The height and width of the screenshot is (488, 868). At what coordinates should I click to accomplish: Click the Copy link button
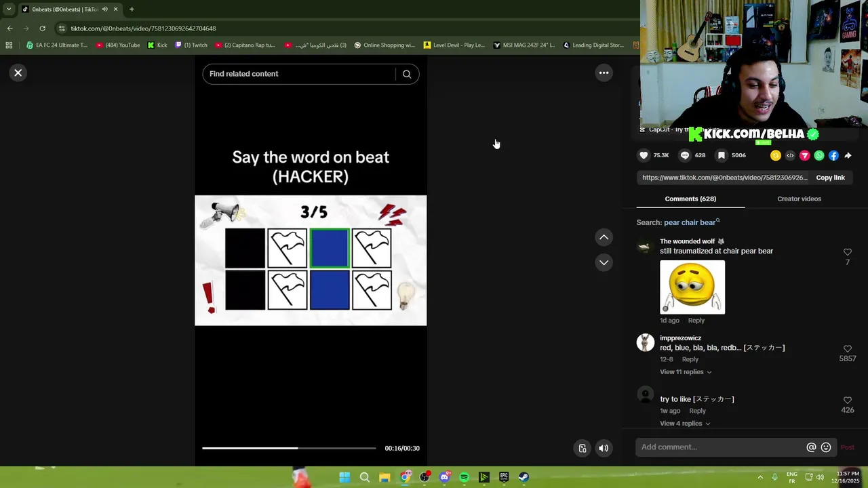tap(830, 178)
